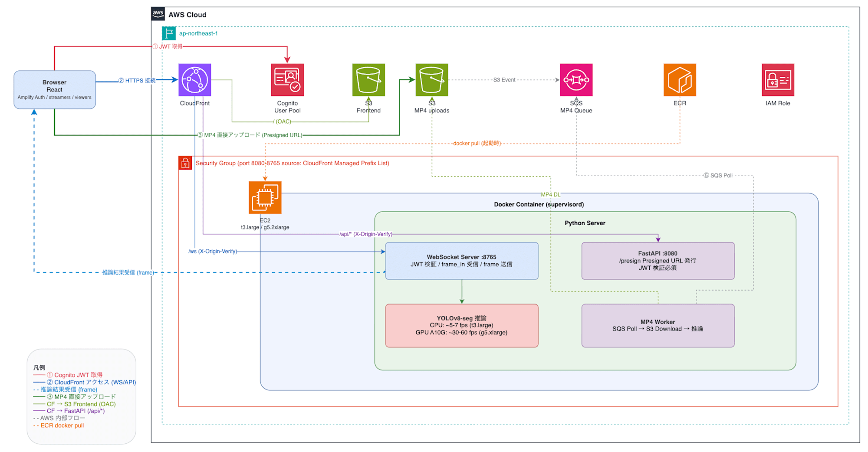Select the ap-northeast-1 region flag icon
This screenshot has height=452, width=868.
pyautogui.click(x=169, y=33)
